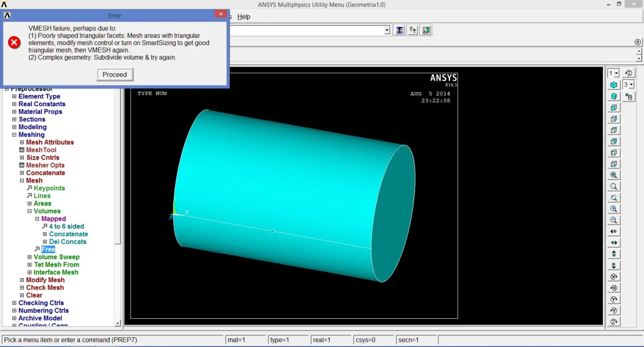
Task: Expand the Real Constants node
Action: tap(15, 104)
